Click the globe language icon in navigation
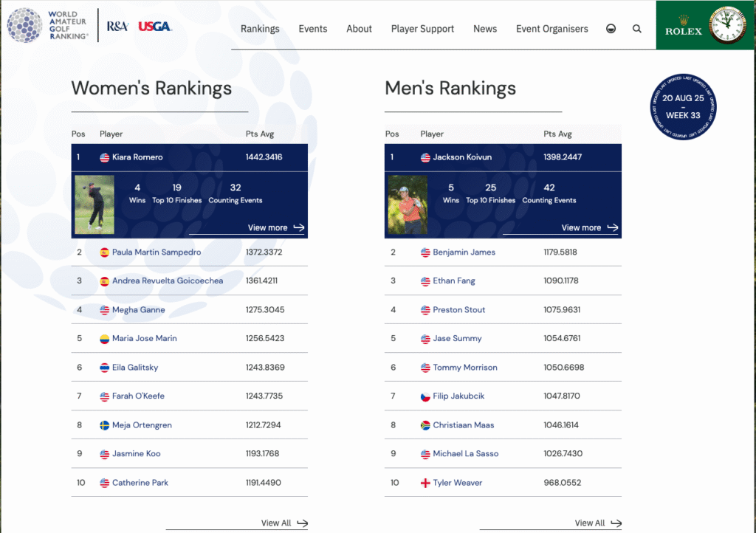This screenshot has width=756, height=533. tap(611, 29)
